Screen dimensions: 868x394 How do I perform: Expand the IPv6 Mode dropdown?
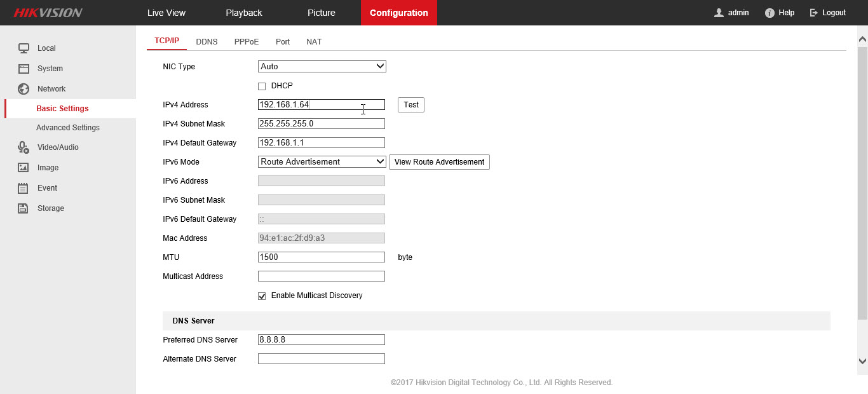point(322,161)
